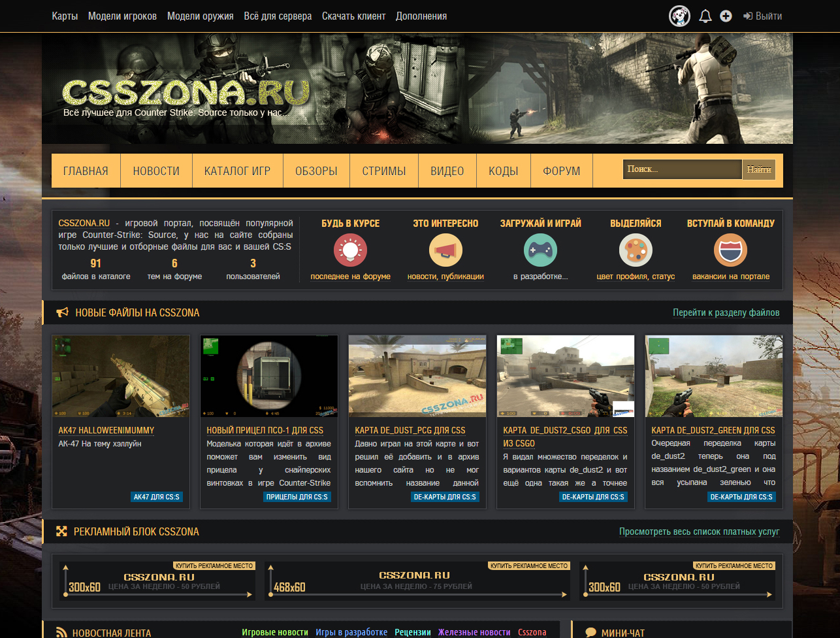This screenshot has width=840, height=638.
Task: Click the first 300x60 advertising banner
Action: pos(157,581)
